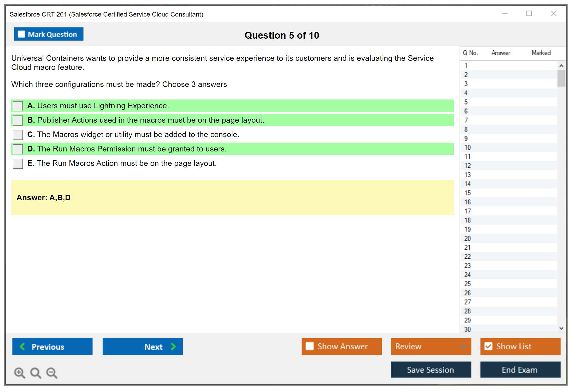Viewport: 574px width, 392px height.
Task: Click the Save Session button
Action: (431, 370)
